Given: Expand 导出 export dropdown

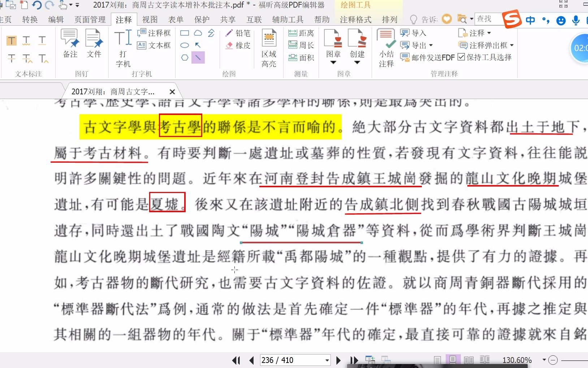Looking at the screenshot, I should (431, 46).
